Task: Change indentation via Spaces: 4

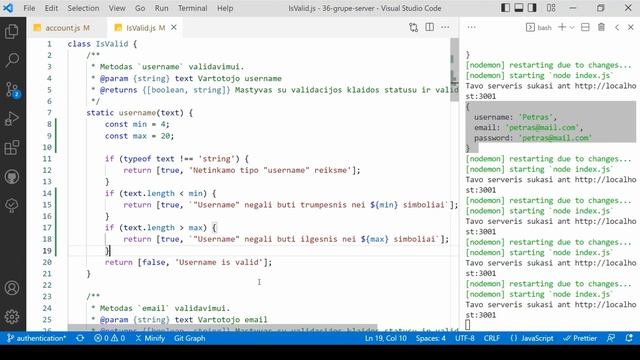Action: (431, 338)
